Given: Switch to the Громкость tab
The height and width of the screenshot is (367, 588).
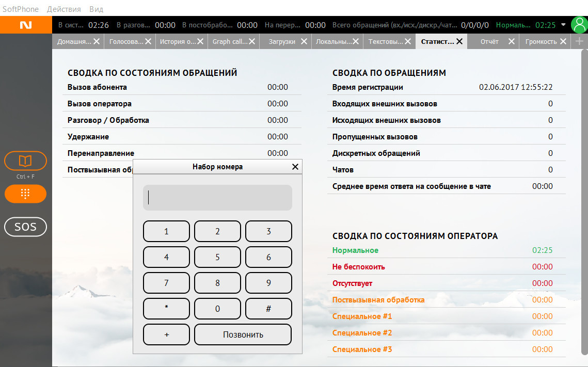Looking at the screenshot, I should pyautogui.click(x=541, y=42).
